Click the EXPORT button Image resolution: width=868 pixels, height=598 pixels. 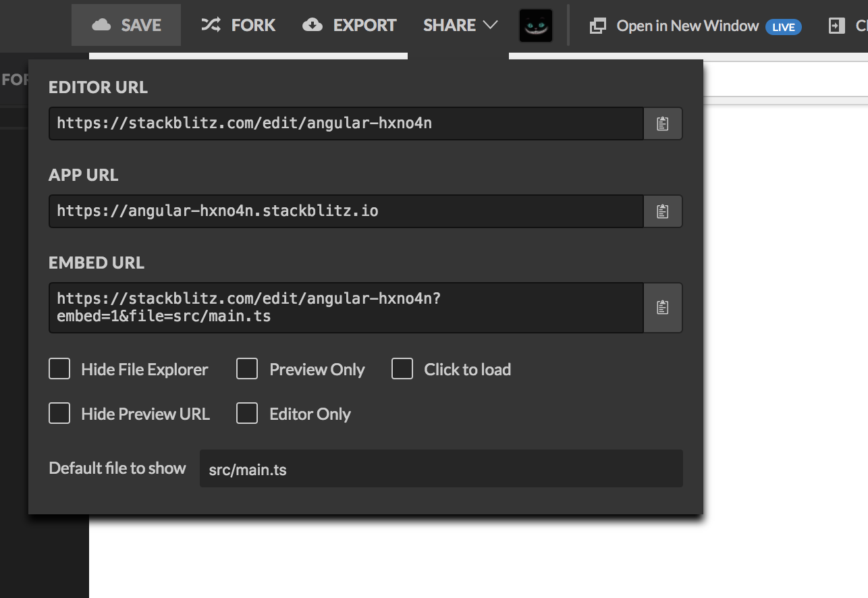(350, 26)
